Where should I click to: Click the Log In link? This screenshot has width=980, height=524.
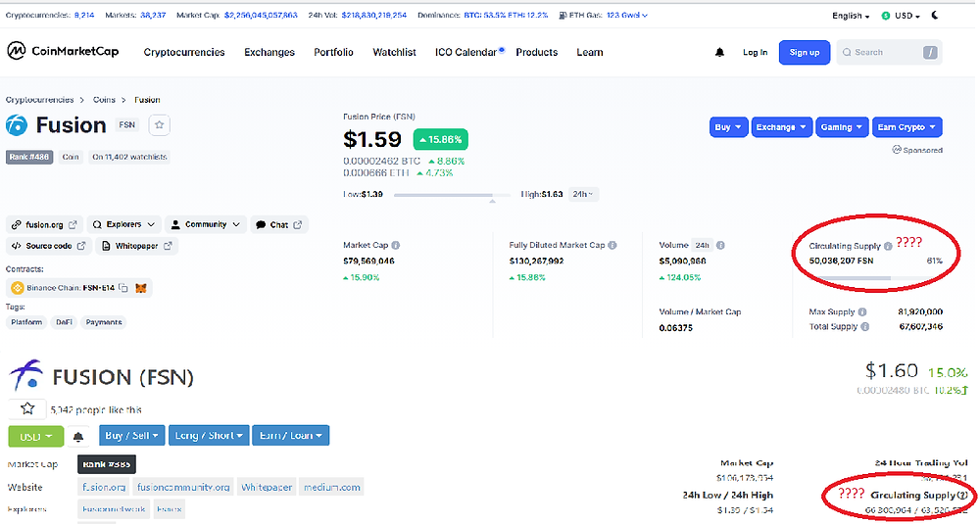pos(755,53)
